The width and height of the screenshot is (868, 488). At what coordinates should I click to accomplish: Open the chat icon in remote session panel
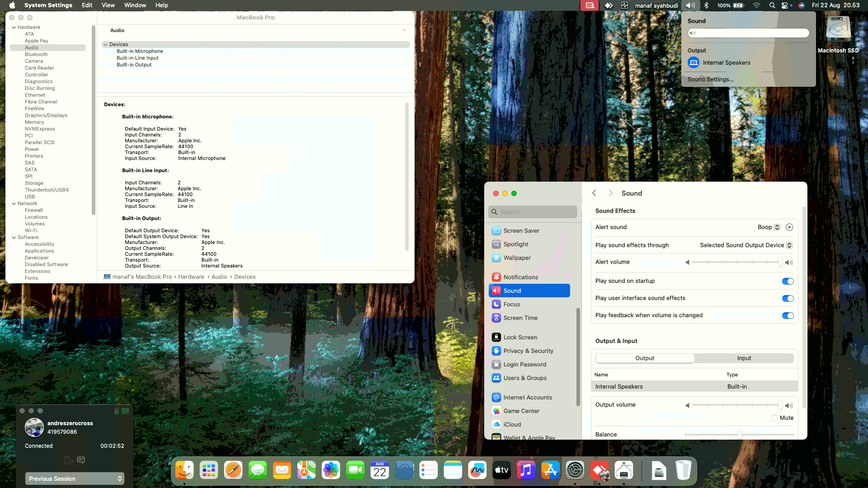[81, 460]
